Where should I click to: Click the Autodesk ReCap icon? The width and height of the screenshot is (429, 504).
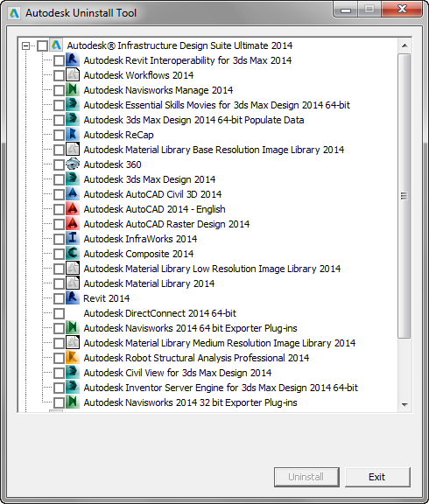pos(73,134)
